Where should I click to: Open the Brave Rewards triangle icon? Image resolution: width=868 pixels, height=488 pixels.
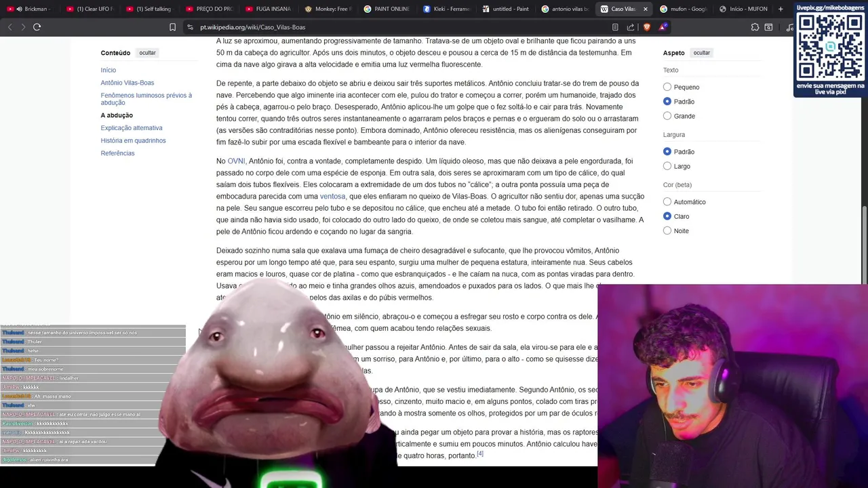(x=663, y=27)
